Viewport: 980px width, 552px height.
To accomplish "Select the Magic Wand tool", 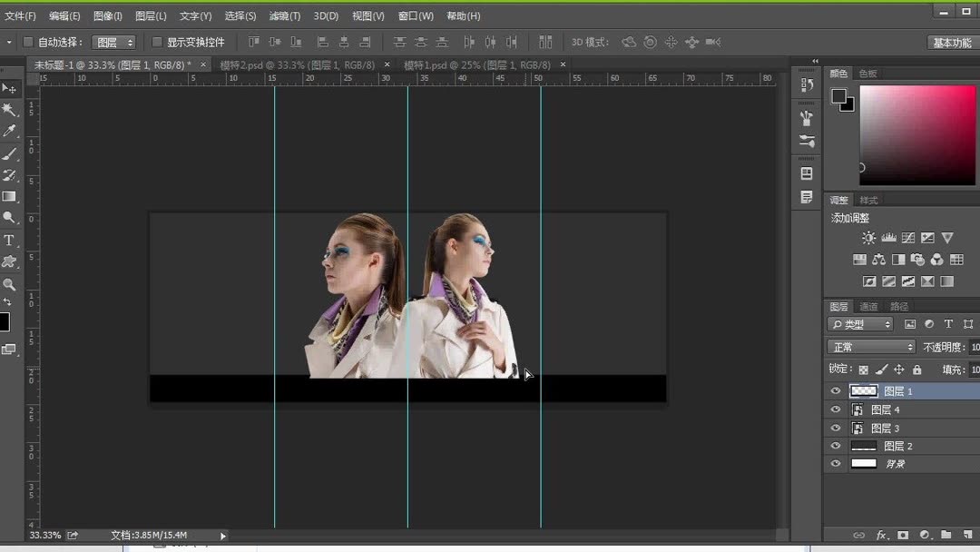I will coord(9,110).
